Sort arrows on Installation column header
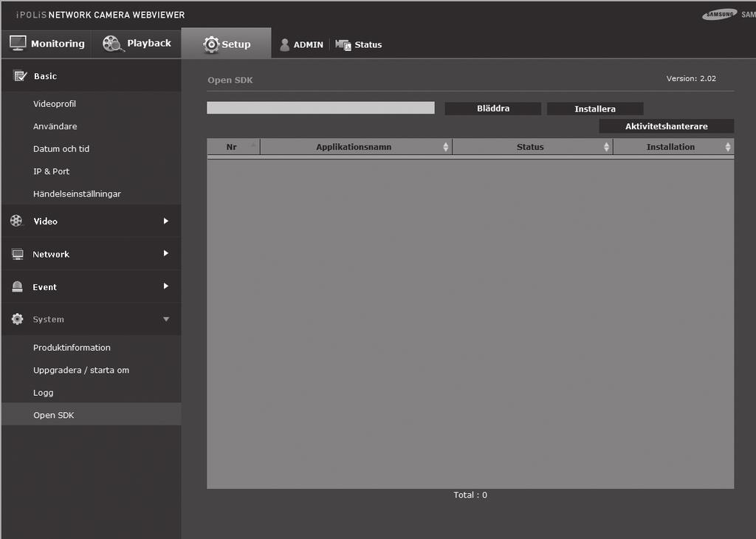Image resolution: width=756 pixels, height=539 pixels. click(727, 147)
